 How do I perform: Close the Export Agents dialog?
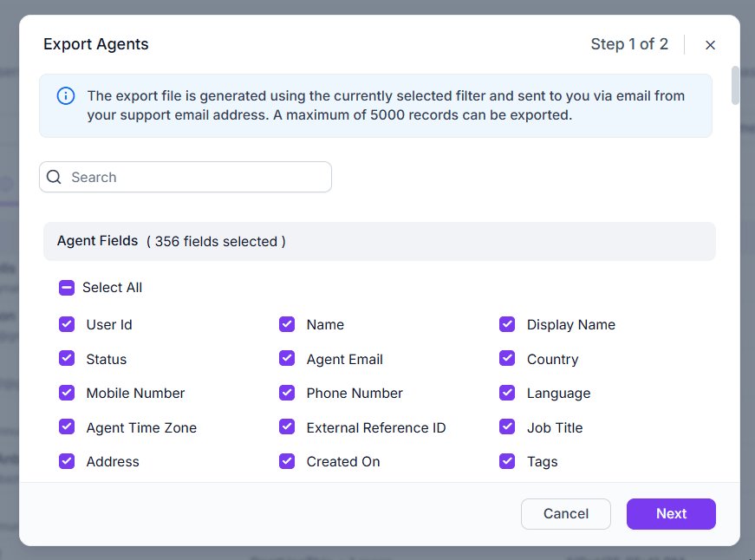point(710,45)
